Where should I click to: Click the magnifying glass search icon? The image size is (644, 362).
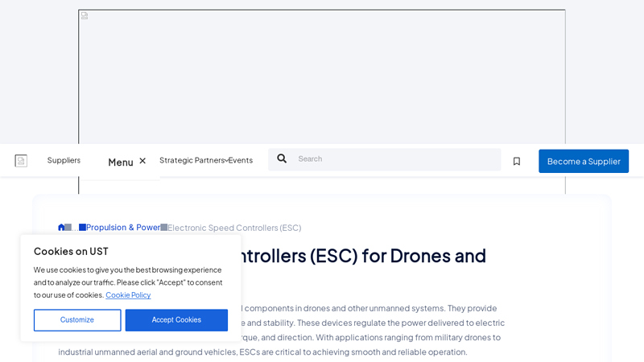(282, 158)
